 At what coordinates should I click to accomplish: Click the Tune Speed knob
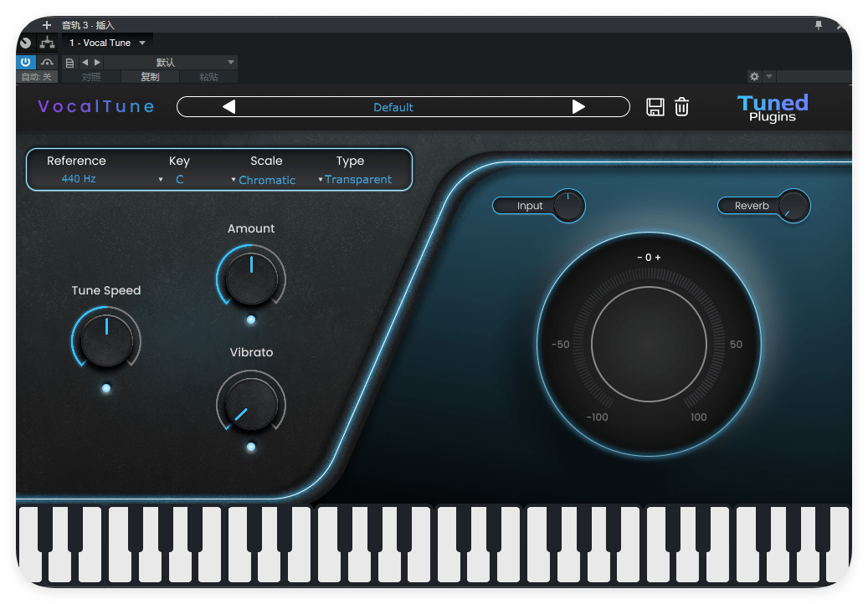106,340
